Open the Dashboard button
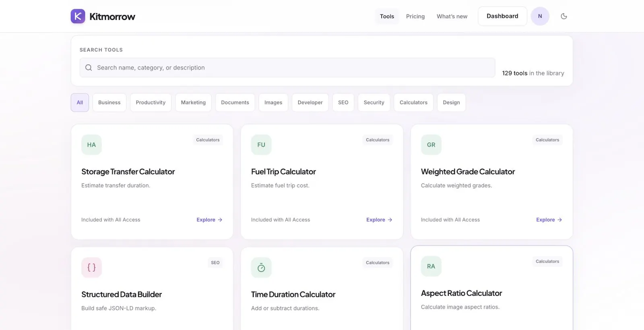644x330 pixels. (x=502, y=16)
